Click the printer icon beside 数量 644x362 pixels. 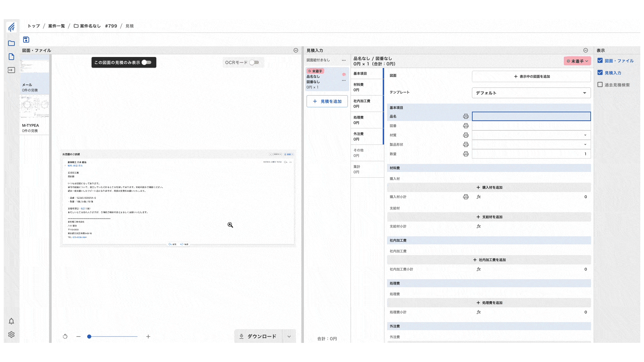click(x=466, y=154)
